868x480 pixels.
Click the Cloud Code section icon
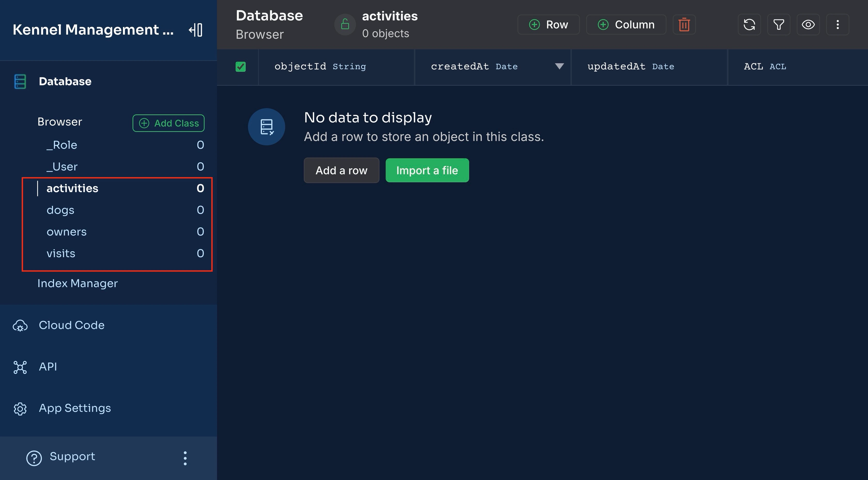pos(20,325)
